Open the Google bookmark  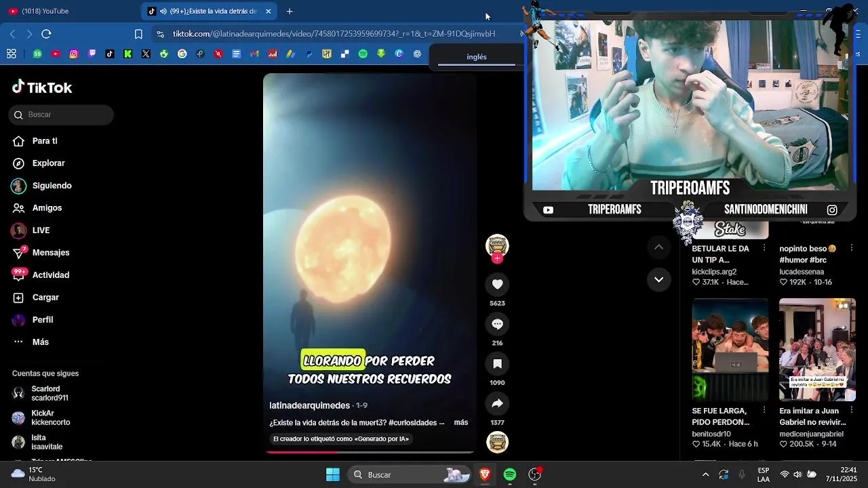click(x=182, y=54)
